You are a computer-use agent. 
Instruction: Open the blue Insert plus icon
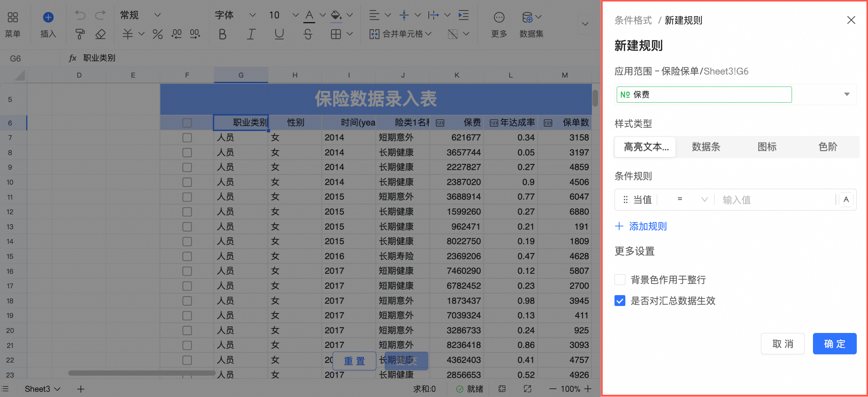coord(48,17)
